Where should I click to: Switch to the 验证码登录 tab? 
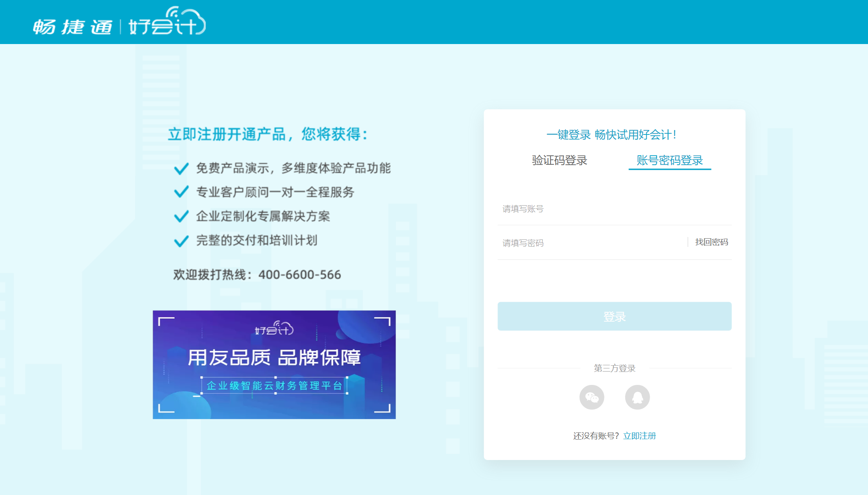click(x=559, y=160)
